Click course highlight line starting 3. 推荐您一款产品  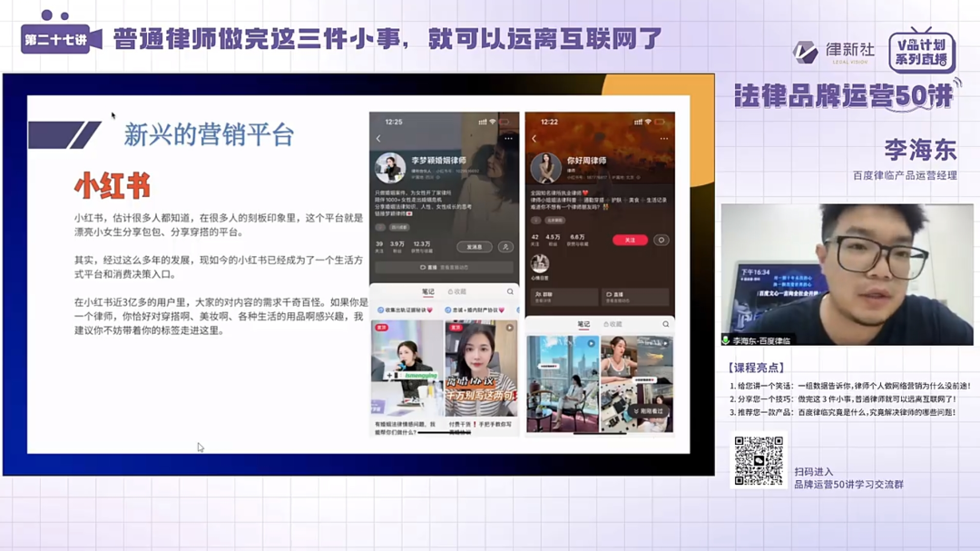click(x=842, y=412)
